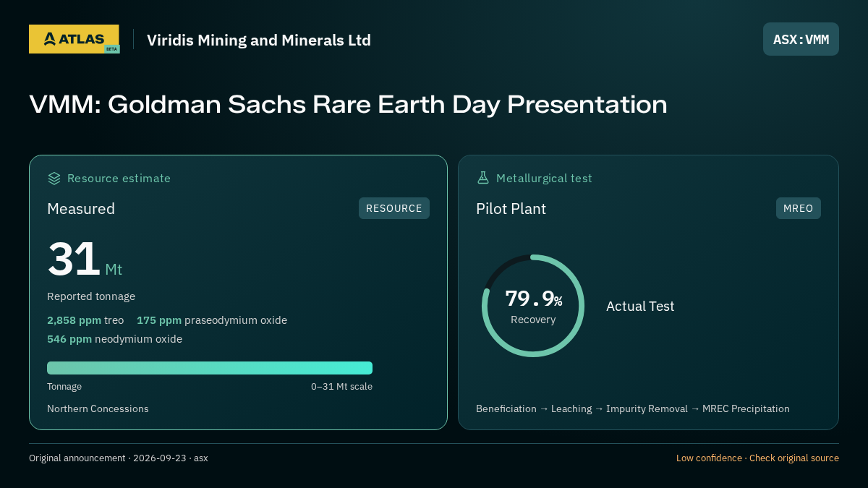
Task: Click the ATLAS beta logo
Action: (x=75, y=39)
